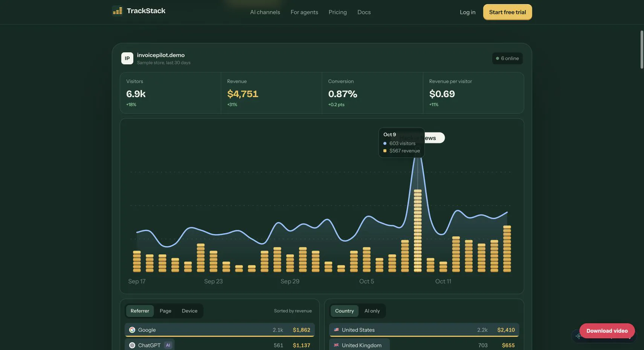
Task: Click the TrackStack brand name
Action: tap(146, 11)
